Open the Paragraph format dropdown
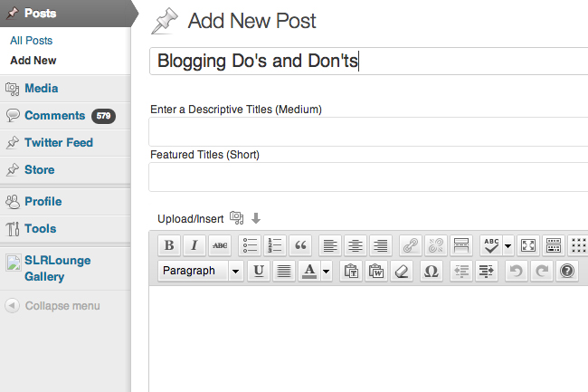 coord(201,271)
